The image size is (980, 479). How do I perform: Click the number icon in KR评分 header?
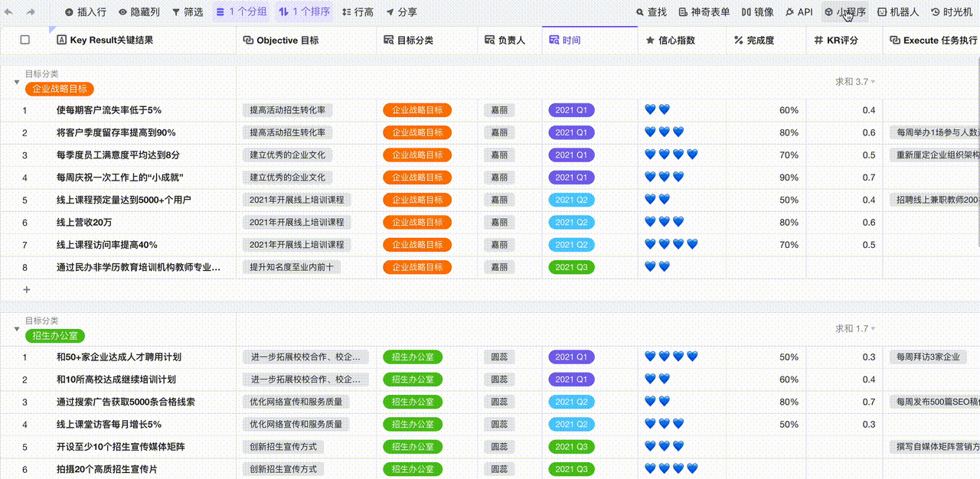(x=818, y=40)
